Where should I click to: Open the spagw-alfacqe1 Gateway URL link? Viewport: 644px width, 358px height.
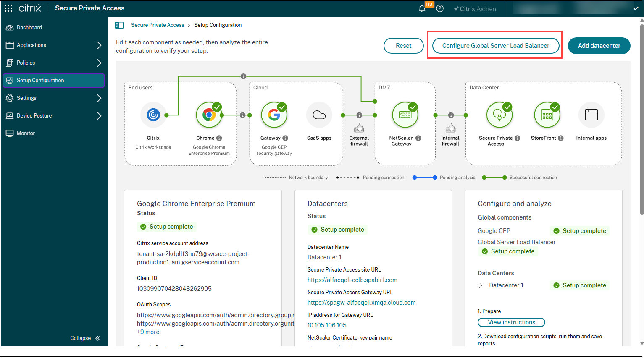pyautogui.click(x=362, y=303)
